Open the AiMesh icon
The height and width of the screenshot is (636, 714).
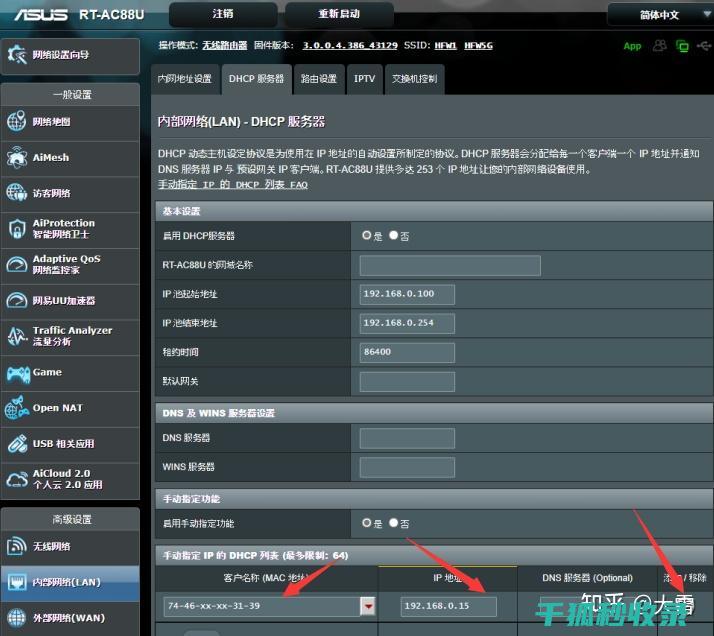[x=17, y=158]
